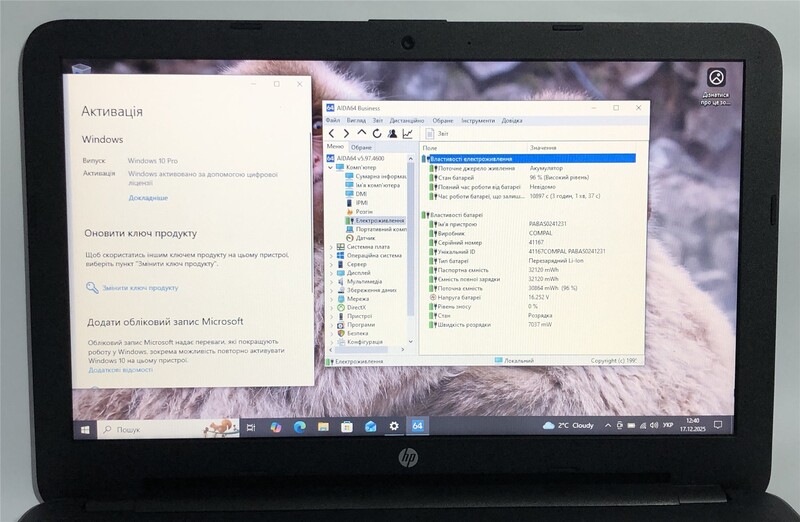Expand the Дисплей node
Image resolution: width=800 pixels, height=522 pixels.
pyautogui.click(x=331, y=273)
